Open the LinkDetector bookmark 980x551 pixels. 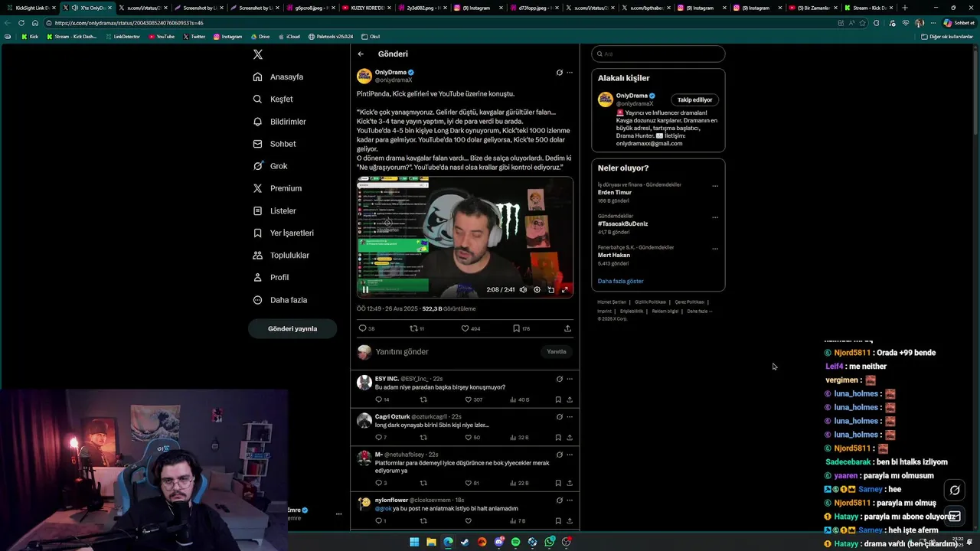pyautogui.click(x=122, y=37)
